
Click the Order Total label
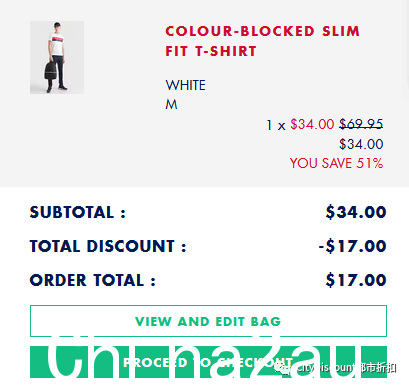[x=93, y=280]
